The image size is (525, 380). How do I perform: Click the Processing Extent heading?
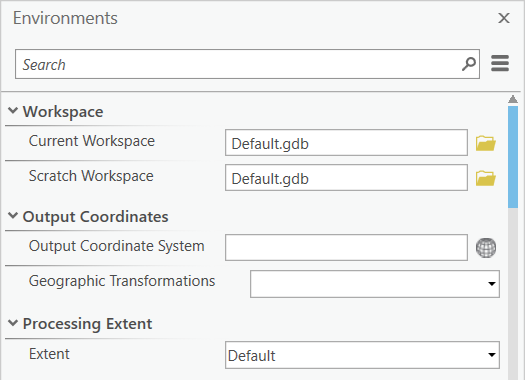pos(87,324)
